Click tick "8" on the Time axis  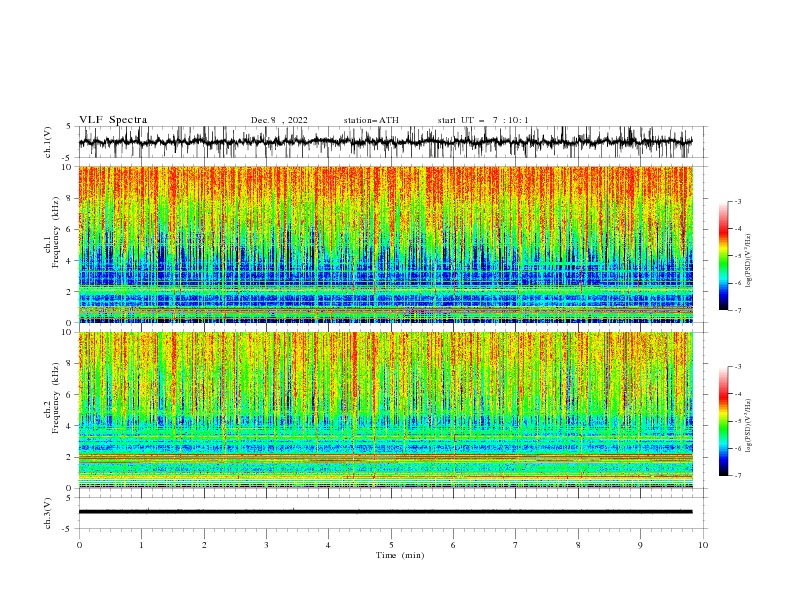point(578,545)
